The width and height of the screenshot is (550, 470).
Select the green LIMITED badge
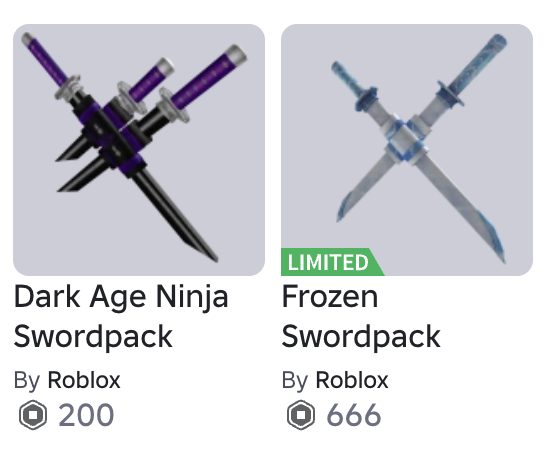click(332, 262)
